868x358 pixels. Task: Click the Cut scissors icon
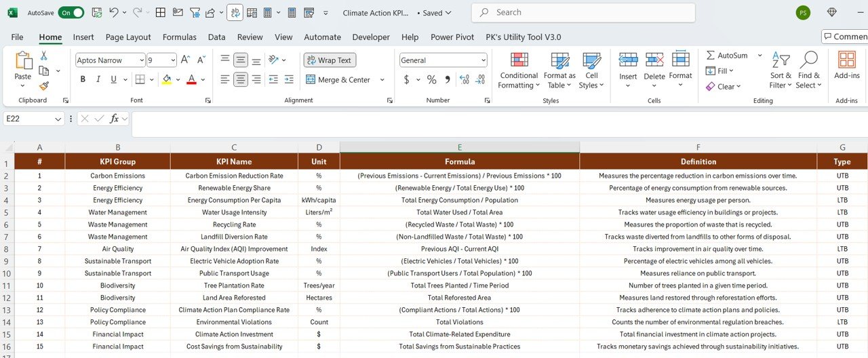coord(44,56)
